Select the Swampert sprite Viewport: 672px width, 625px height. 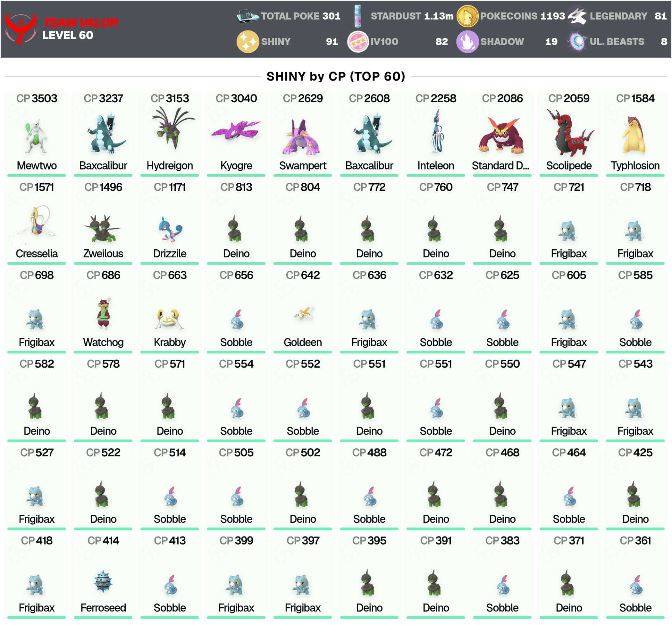[302, 137]
